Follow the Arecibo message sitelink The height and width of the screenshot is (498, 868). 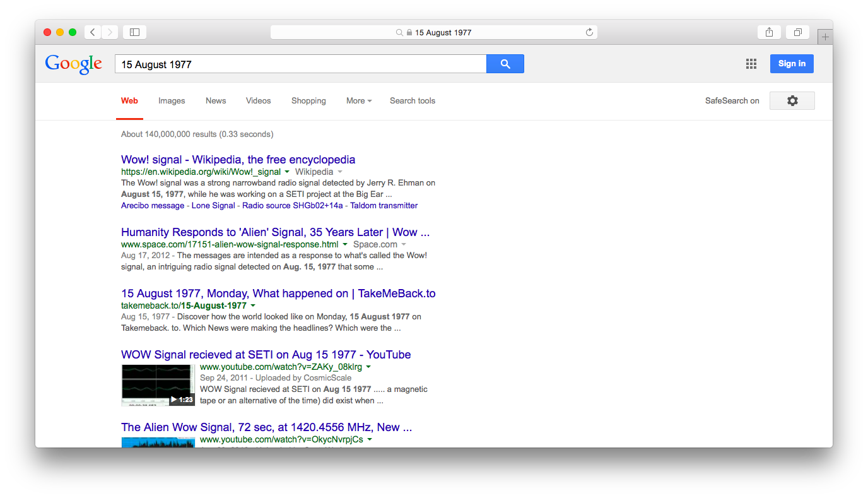click(x=153, y=206)
